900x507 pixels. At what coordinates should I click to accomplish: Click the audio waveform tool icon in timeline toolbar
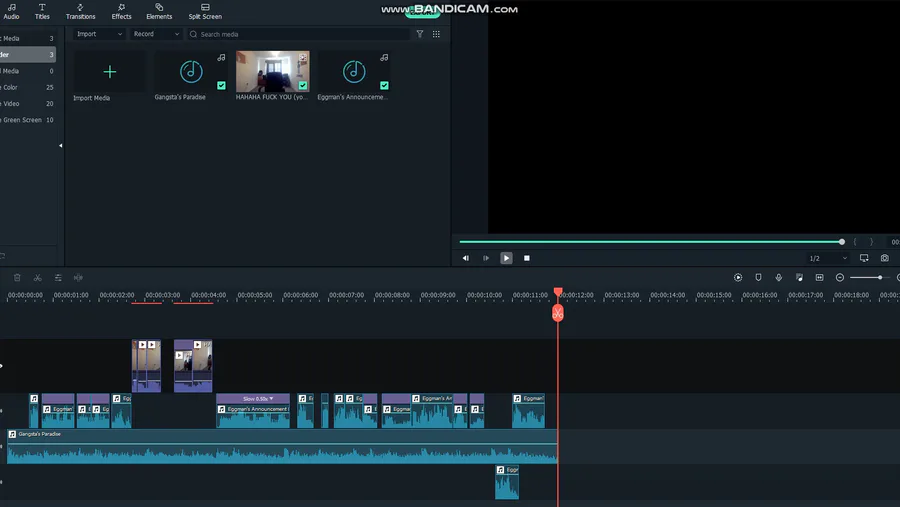(78, 278)
